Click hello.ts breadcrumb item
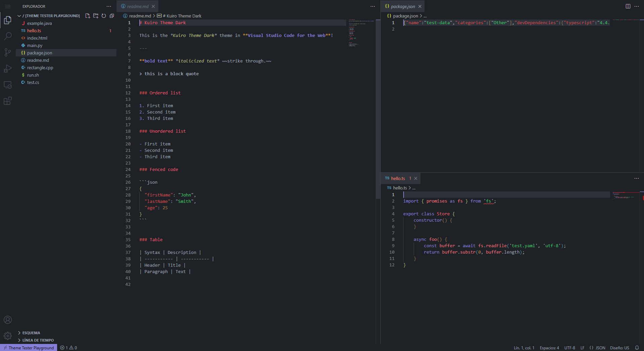 pos(397,188)
